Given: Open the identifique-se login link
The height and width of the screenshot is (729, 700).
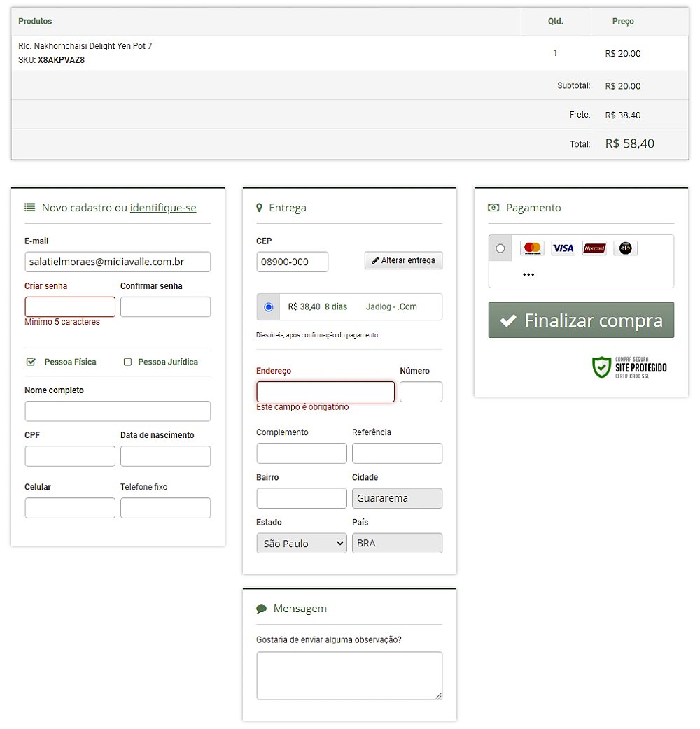Looking at the screenshot, I should pyautogui.click(x=163, y=208).
